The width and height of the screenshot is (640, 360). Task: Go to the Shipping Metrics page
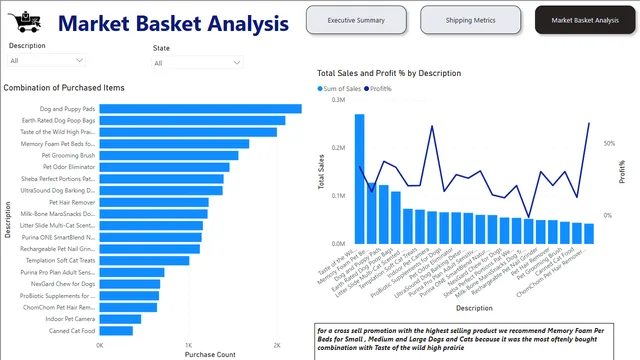[x=471, y=20]
